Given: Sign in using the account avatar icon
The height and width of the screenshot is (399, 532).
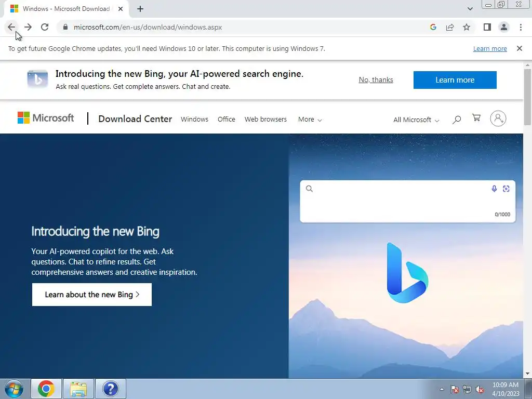Looking at the screenshot, I should pos(498,119).
